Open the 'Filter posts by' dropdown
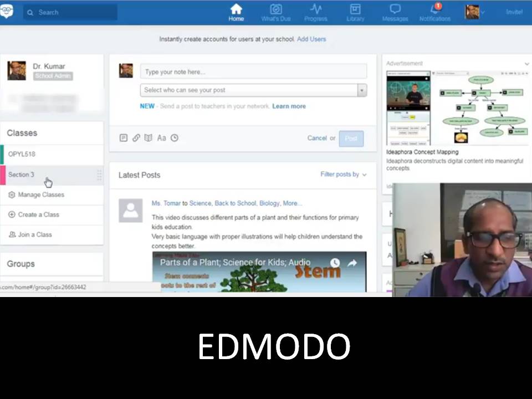The width and height of the screenshot is (532, 399). 344,175
